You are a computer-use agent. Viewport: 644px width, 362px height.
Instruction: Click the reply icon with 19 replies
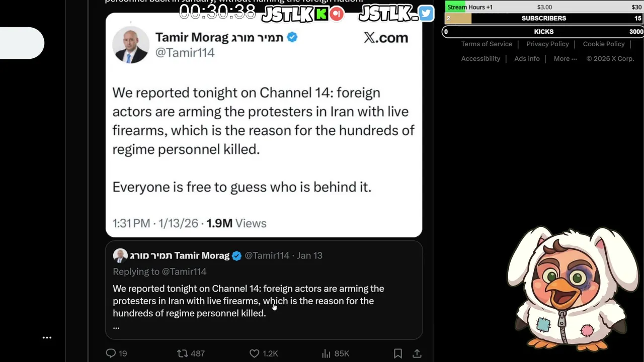coord(111,353)
